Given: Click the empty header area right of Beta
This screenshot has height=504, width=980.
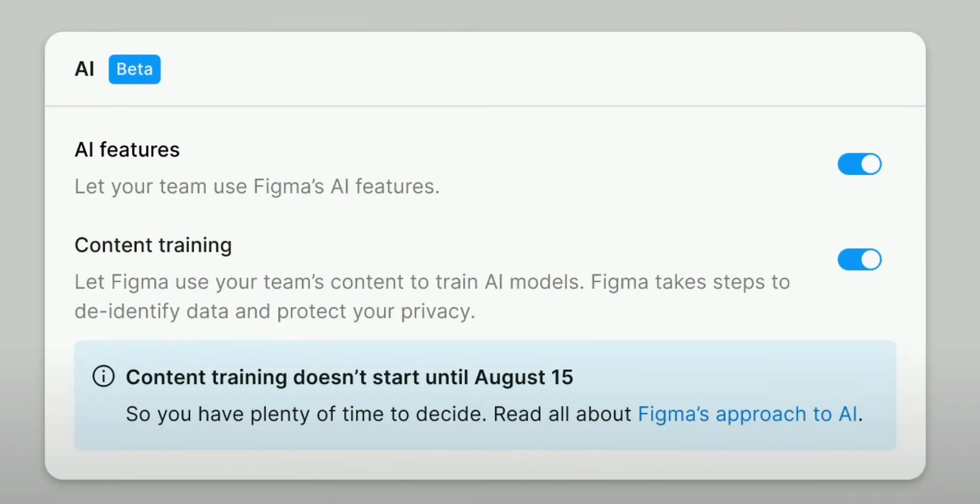Looking at the screenshot, I should tap(526, 69).
